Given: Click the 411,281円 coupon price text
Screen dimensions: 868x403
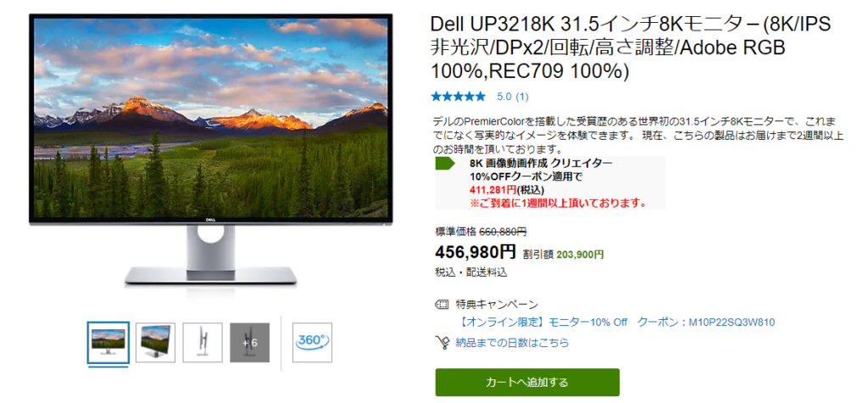Looking at the screenshot, I should point(487,190).
